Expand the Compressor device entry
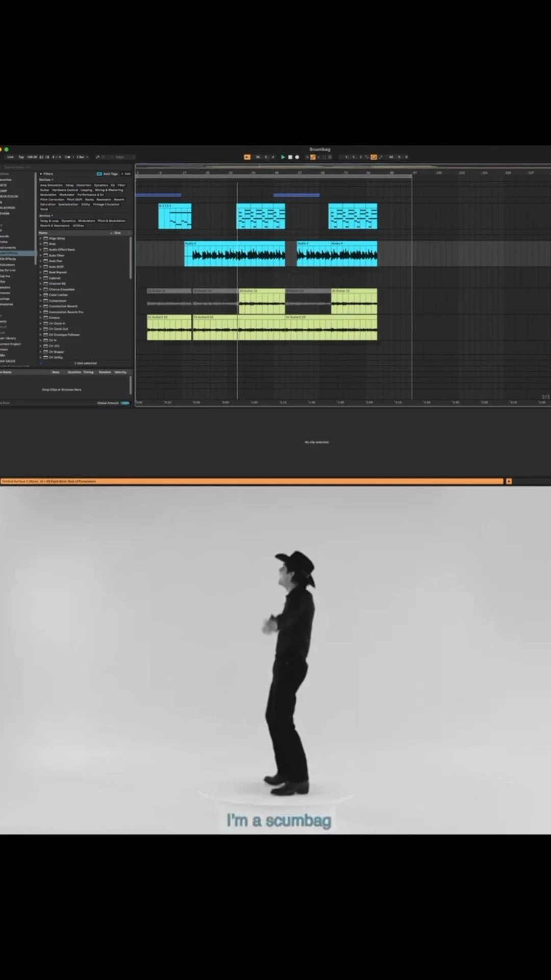The image size is (551, 980). coord(41,301)
